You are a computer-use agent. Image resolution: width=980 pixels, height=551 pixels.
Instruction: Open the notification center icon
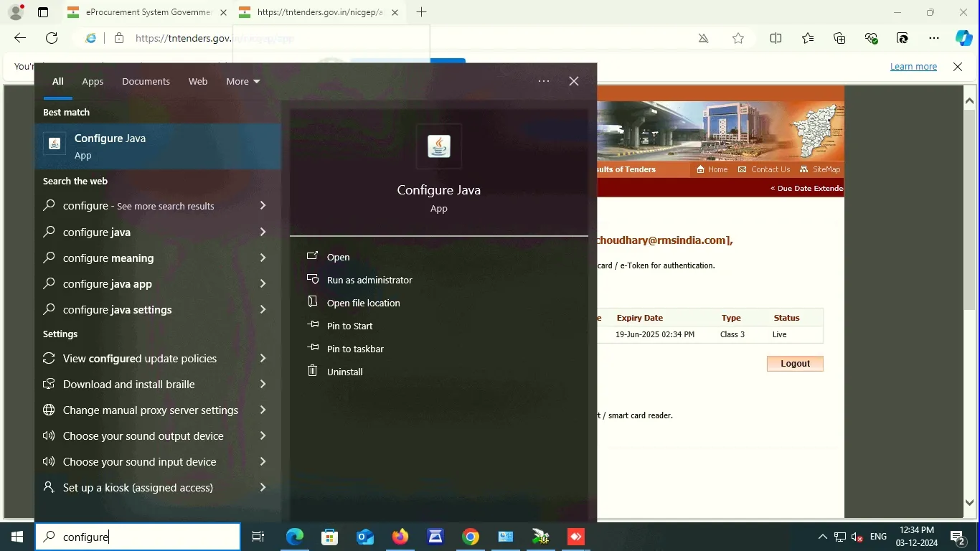coord(956,537)
